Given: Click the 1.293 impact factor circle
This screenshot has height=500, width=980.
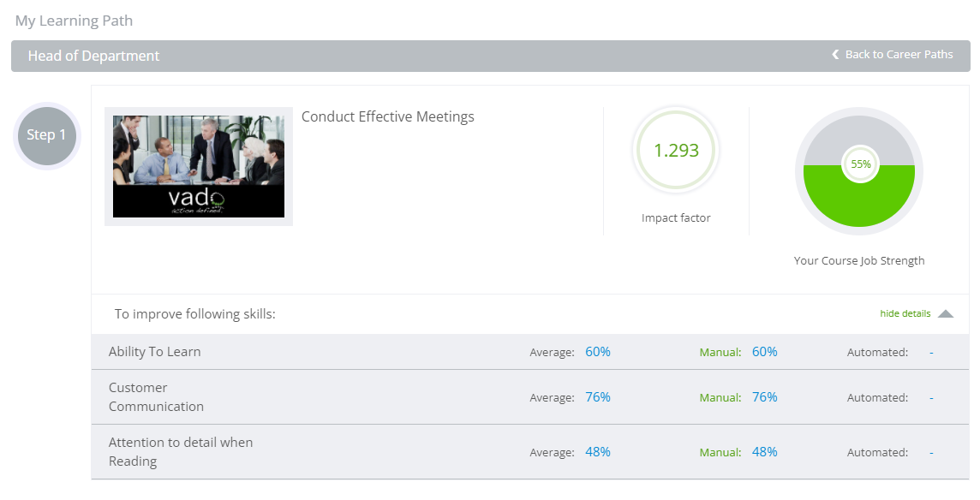Looking at the screenshot, I should 676,151.
